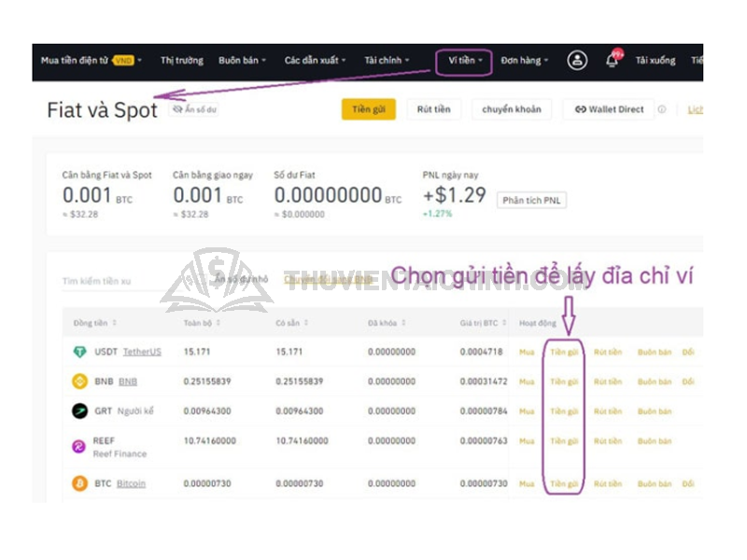Click Mua in the BNB row

(527, 382)
